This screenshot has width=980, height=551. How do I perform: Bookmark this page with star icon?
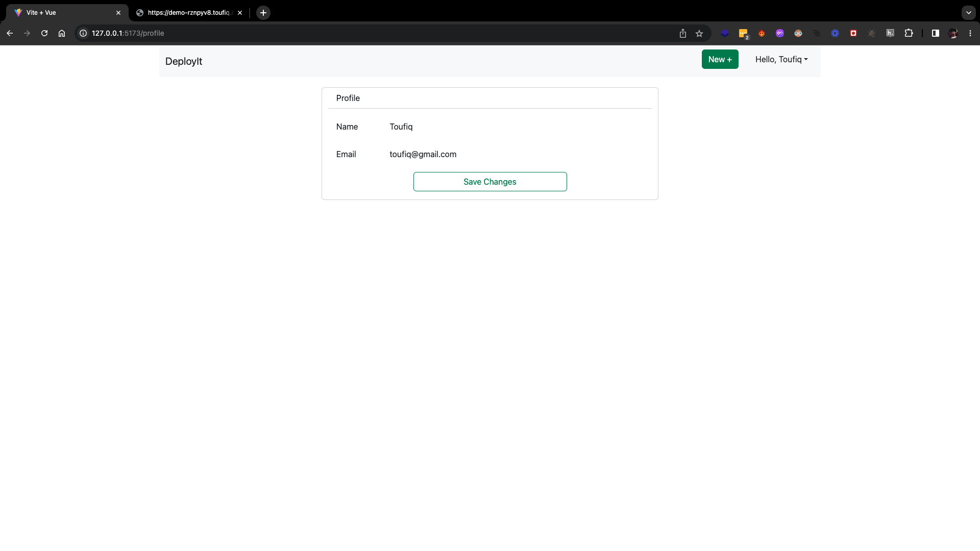tap(699, 33)
